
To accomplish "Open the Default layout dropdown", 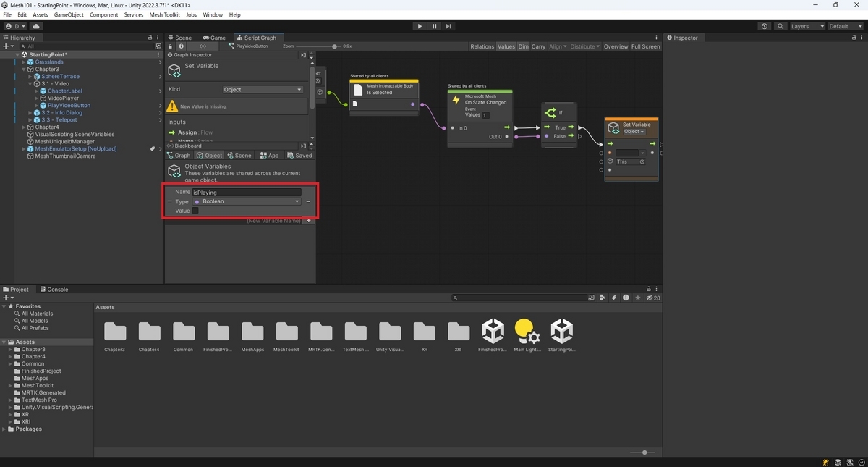I will pos(844,26).
